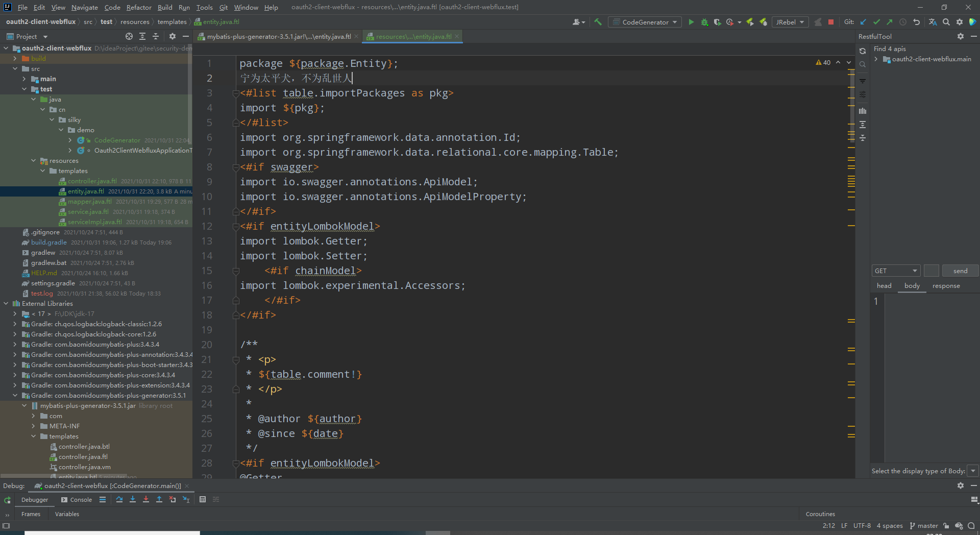Expand the main folder in tree
980x535 pixels.
pyautogui.click(x=24, y=79)
